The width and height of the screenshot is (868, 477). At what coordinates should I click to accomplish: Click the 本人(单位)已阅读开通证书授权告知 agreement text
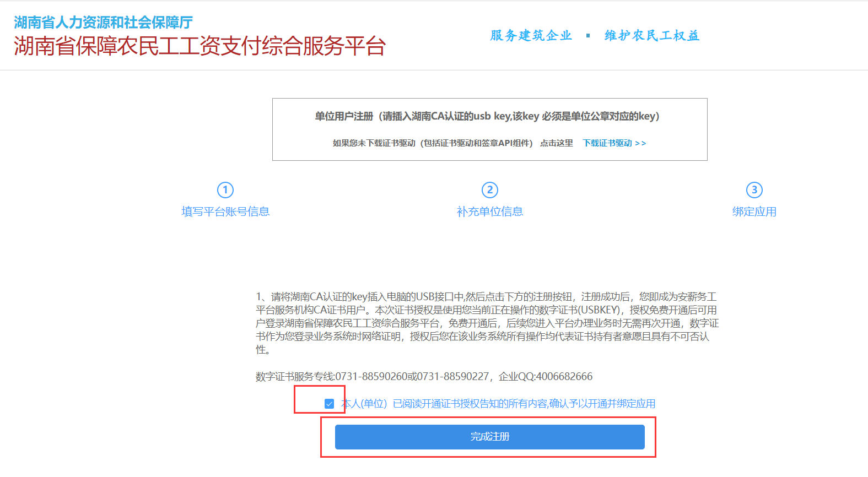coord(498,404)
